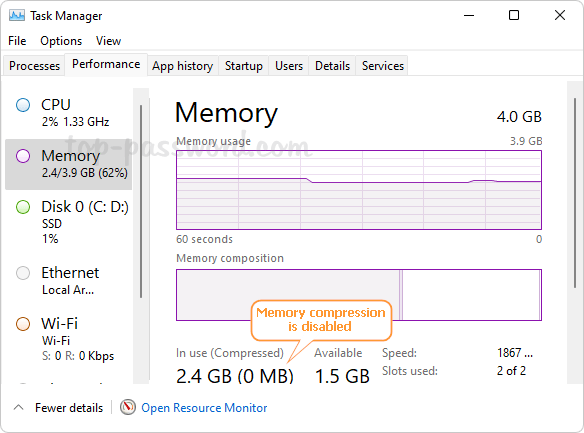Screen dimensions: 584x433
Task: Click the Memory composition bar graph
Action: [x=359, y=294]
